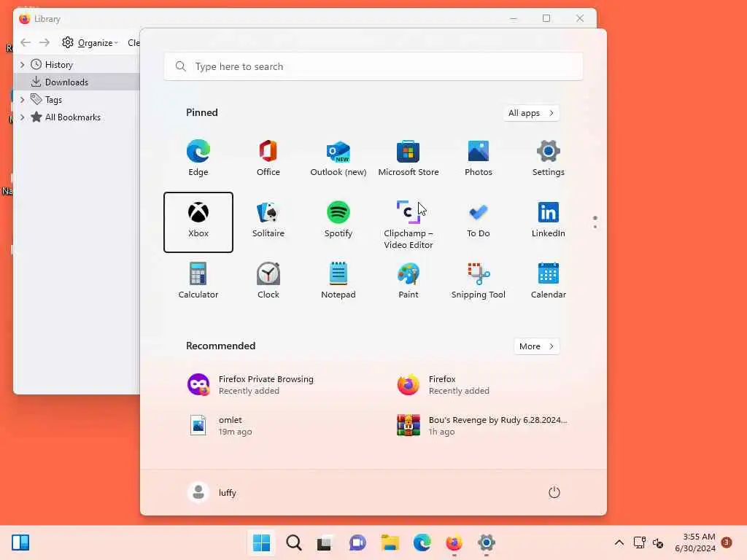Open the network status tray icon
This screenshot has width=747, height=560.
coord(639,542)
